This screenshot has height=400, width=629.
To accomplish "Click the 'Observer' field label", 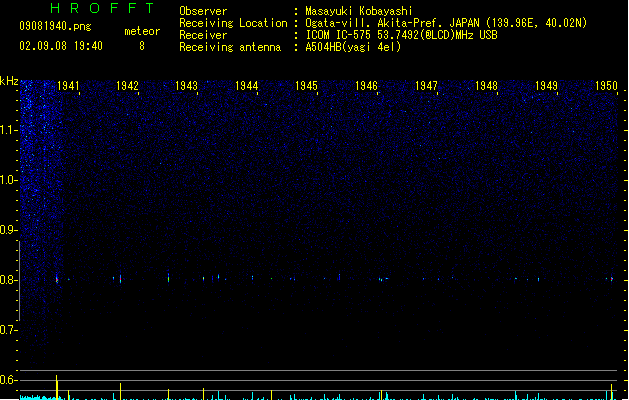I will pos(203,11).
